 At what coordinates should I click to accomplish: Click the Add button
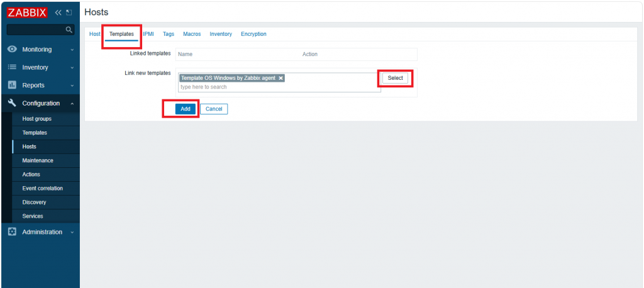(x=186, y=109)
